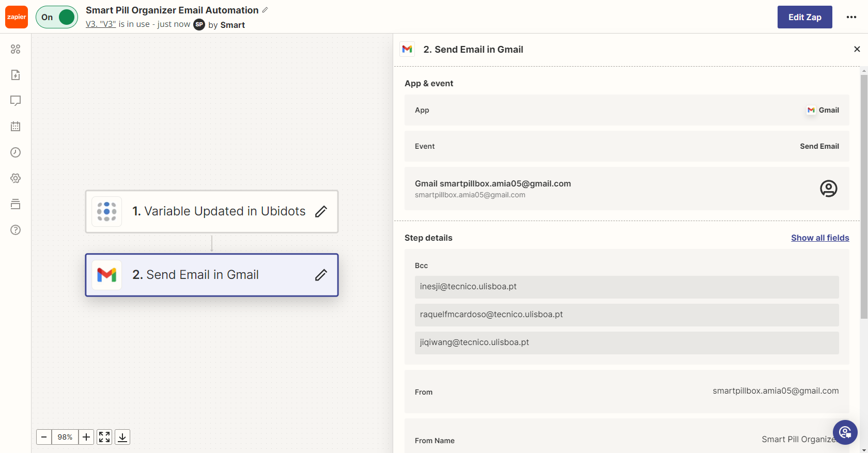The image size is (868, 453).
Task: Open the calendar icon in sidebar
Action: 16,127
